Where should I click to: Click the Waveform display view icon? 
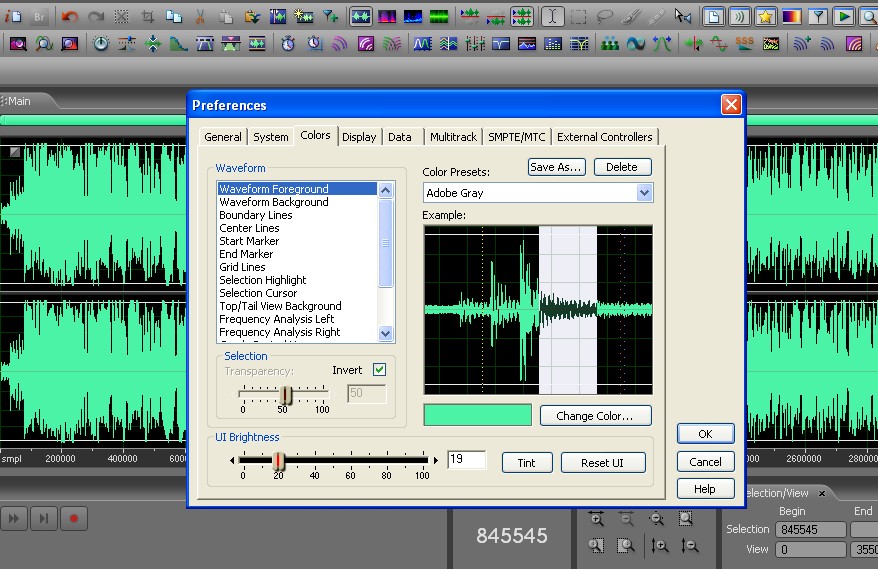point(361,17)
